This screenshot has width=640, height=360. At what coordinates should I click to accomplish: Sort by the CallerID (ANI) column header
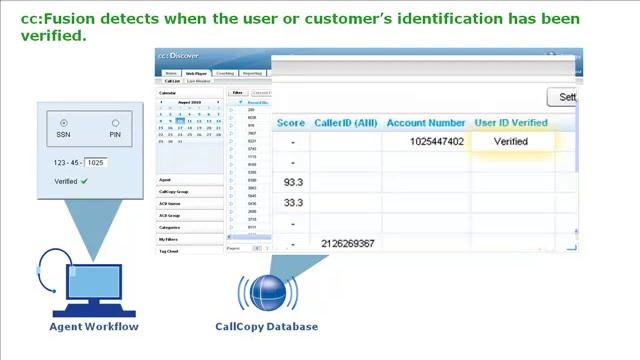point(346,123)
